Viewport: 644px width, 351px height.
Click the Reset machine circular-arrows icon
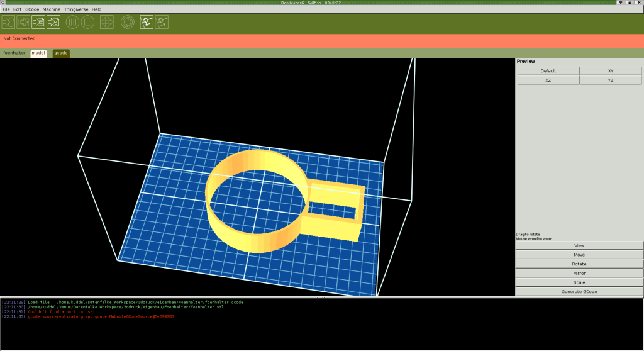127,22
